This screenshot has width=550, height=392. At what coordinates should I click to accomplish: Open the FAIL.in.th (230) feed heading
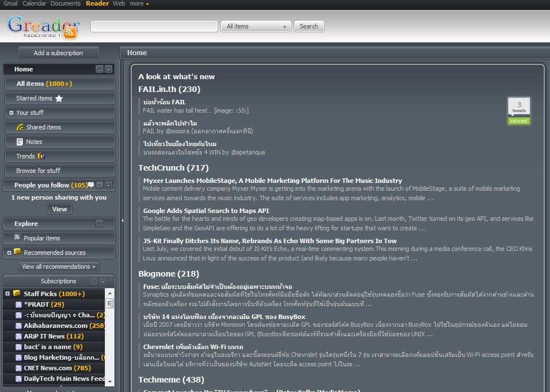(x=169, y=89)
